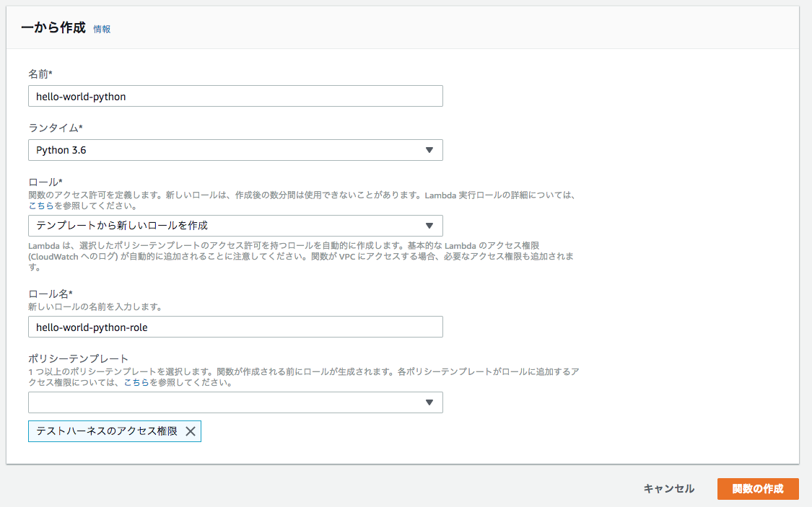Click the 新しいロールの名前を入力します。 hint text
Screen dimensions: 812x507
click(x=96, y=307)
